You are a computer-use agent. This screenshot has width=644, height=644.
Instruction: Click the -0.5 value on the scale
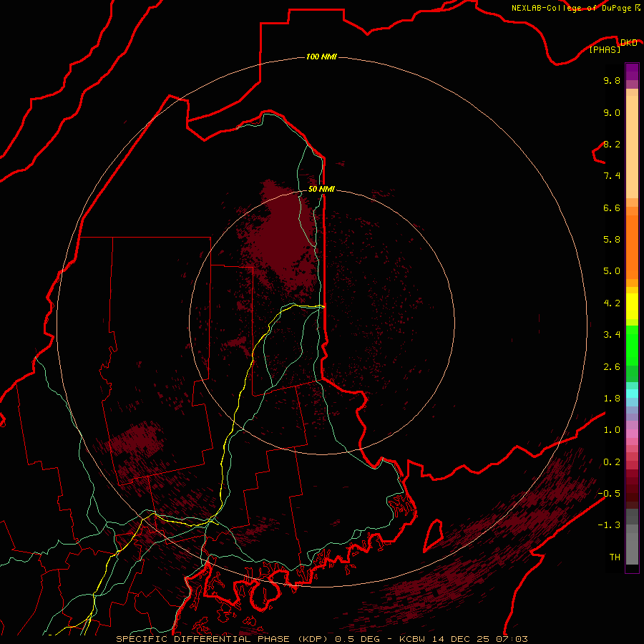(x=609, y=494)
